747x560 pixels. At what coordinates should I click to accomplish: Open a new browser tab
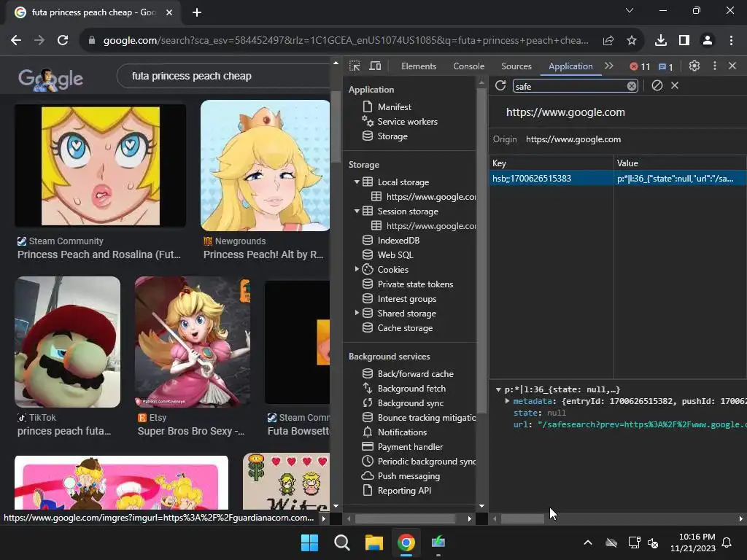tap(197, 12)
